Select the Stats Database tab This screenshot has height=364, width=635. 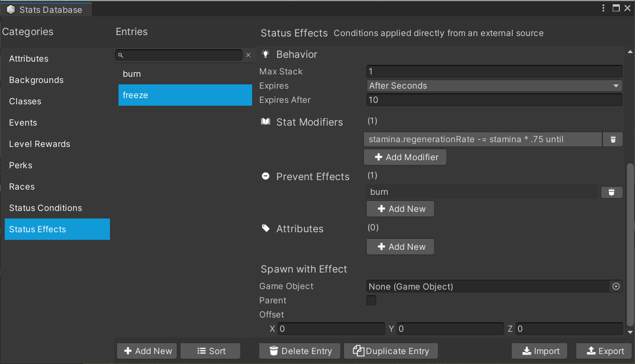(x=45, y=9)
